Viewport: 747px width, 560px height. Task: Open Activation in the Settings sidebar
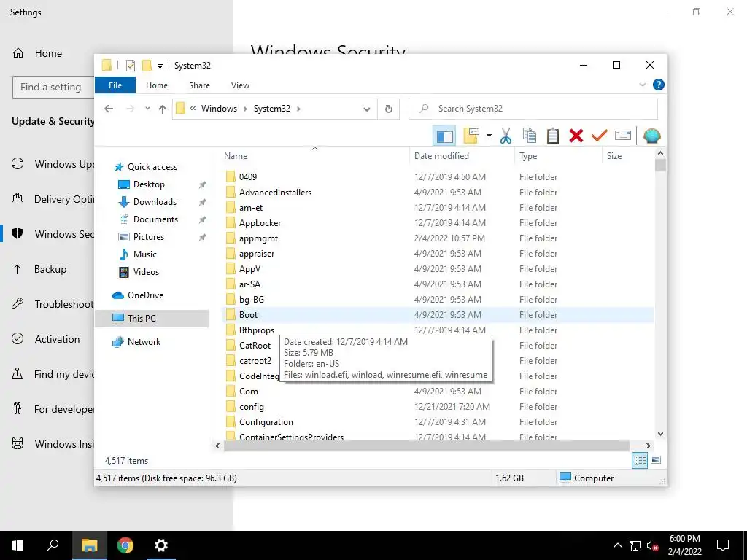coord(57,339)
